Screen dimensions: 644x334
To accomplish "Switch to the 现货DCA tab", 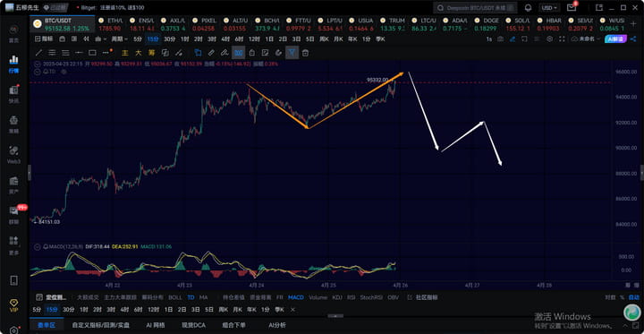I will (x=193, y=325).
